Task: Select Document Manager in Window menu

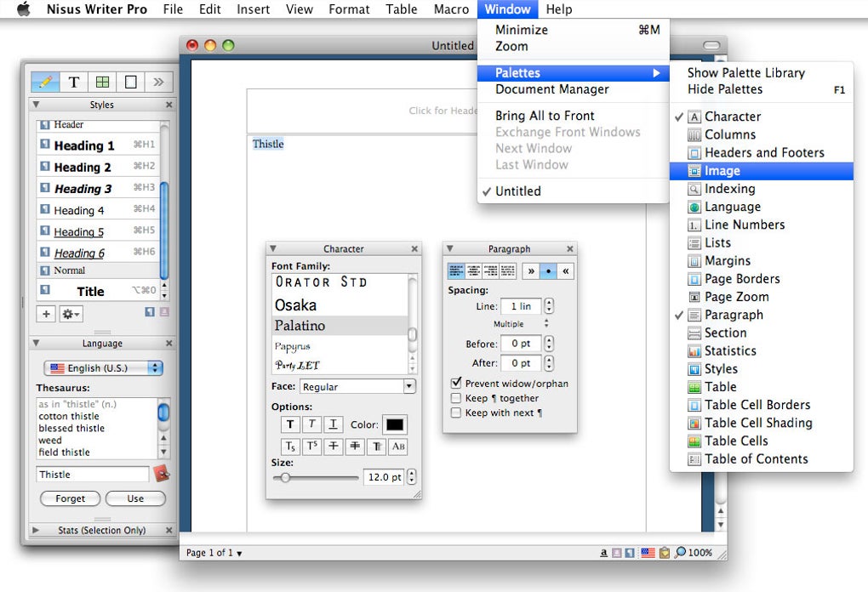Action: click(x=551, y=89)
